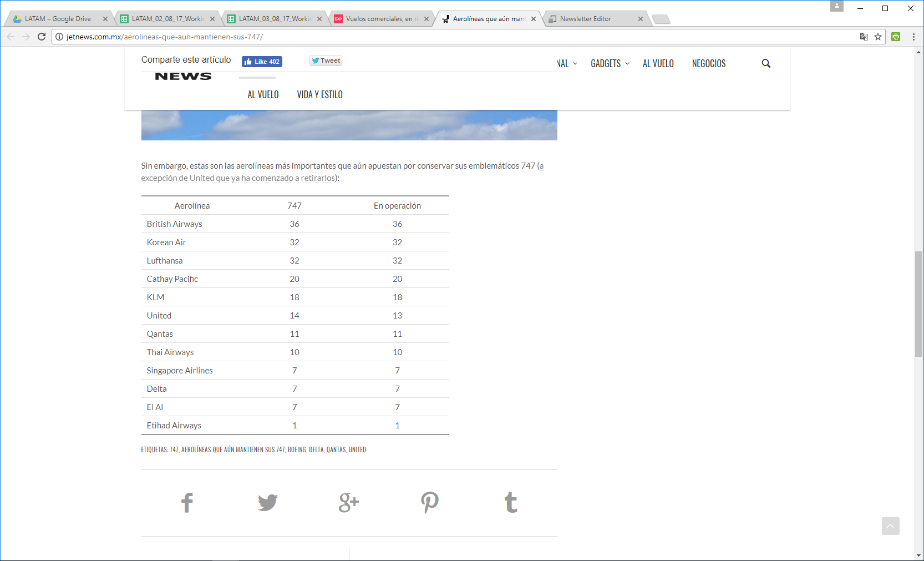Open the site search magnifier

[766, 64]
